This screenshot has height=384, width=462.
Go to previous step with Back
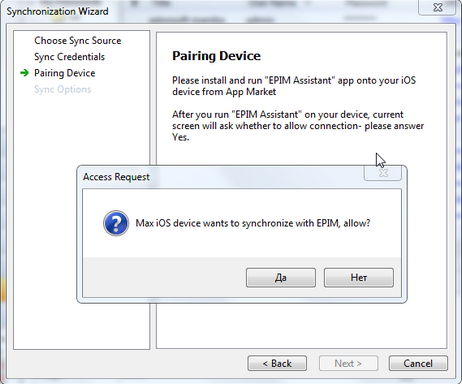[277, 363]
